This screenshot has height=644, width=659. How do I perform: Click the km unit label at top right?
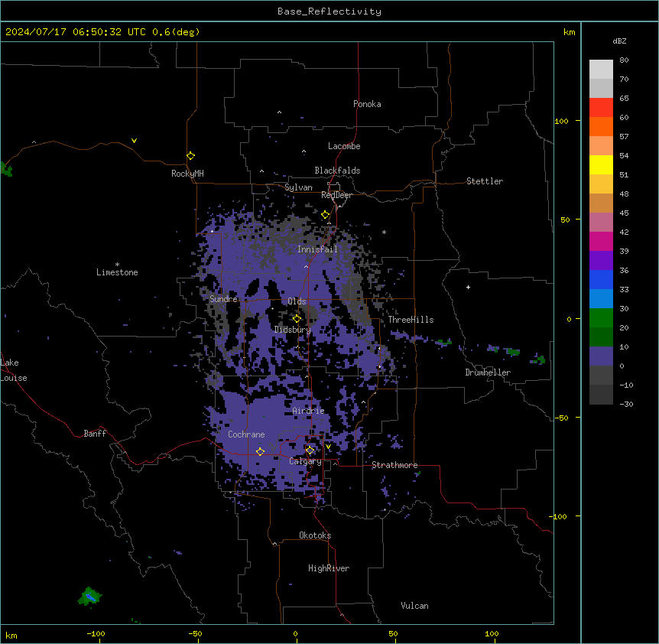point(570,32)
